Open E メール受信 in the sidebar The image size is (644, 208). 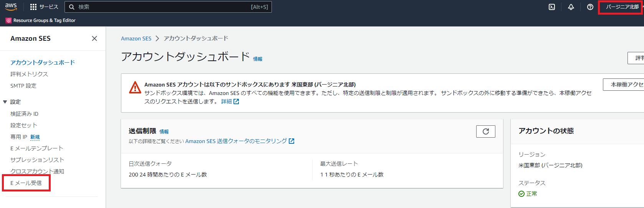click(x=26, y=183)
